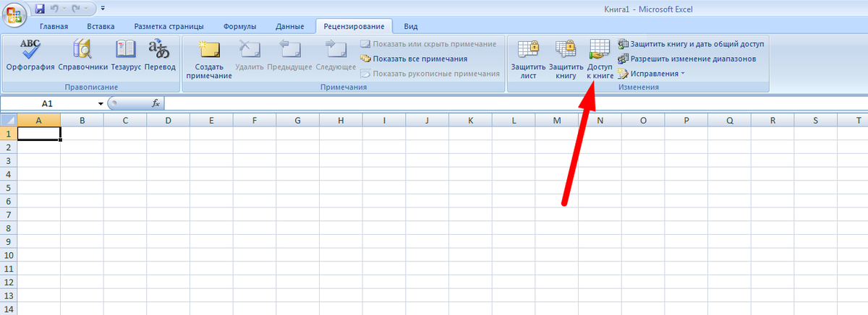The width and height of the screenshot is (868, 315).
Task: Select column G header
Action: coord(297,121)
